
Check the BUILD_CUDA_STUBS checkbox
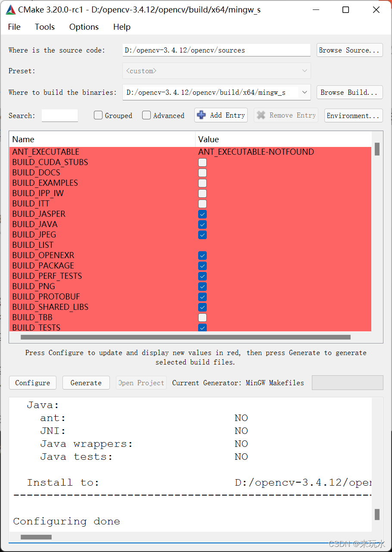coord(202,162)
